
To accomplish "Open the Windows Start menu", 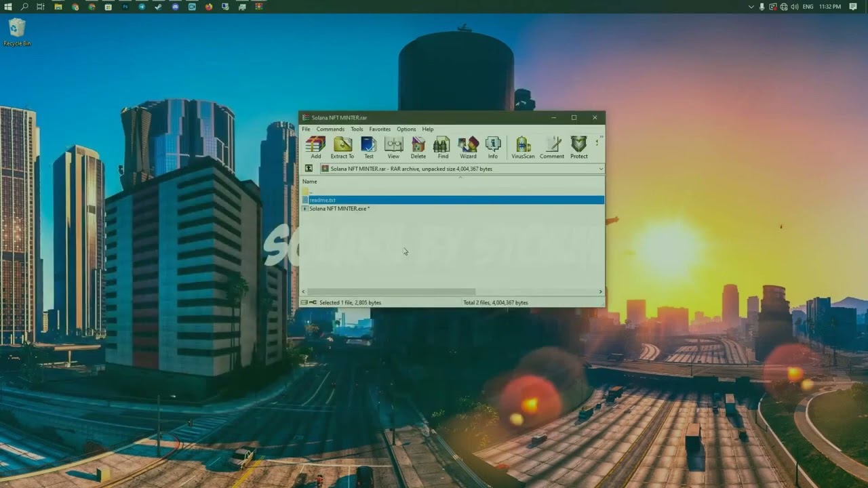I will coord(8,7).
